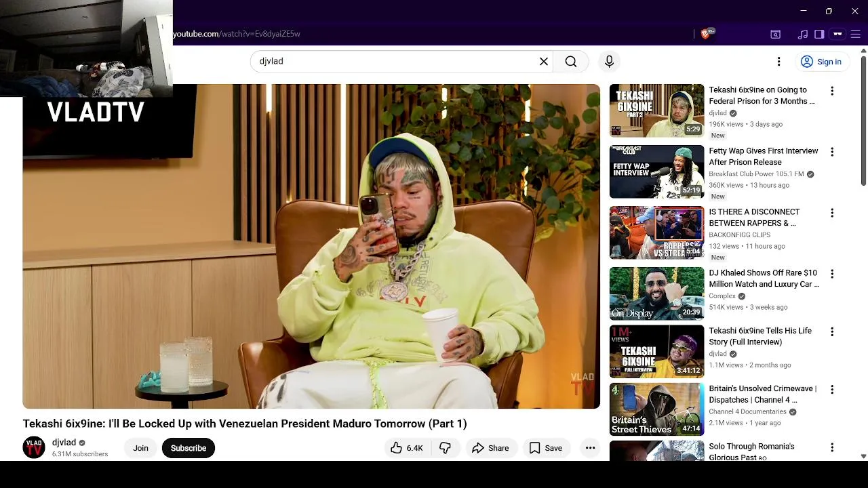
Task: Click Complex channel name
Action: [722, 296]
